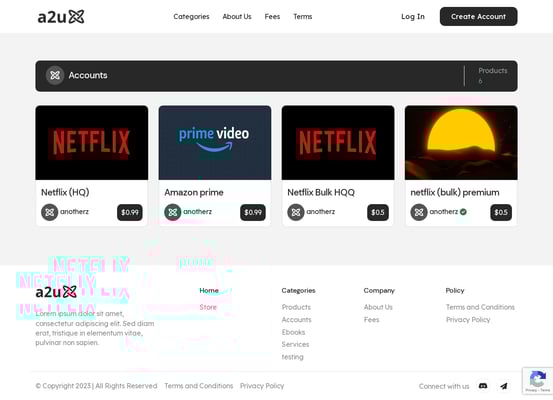553x400 pixels.
Task: Click the Accounts category icon in dark banner
Action: click(55, 75)
